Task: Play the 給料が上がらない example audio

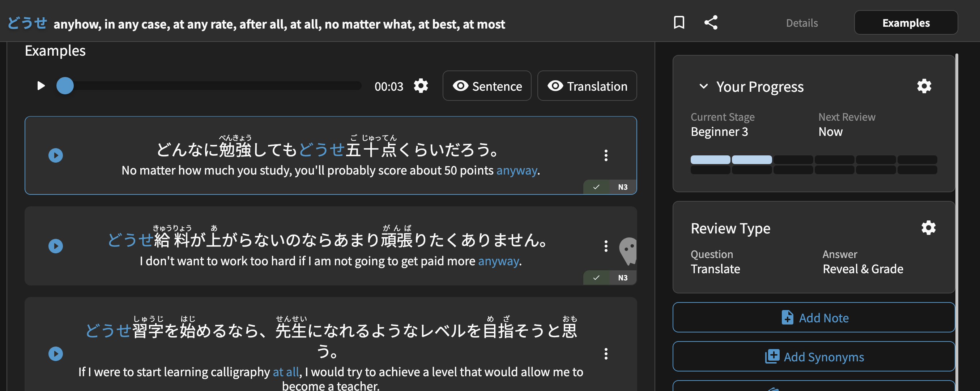Action: [56, 246]
